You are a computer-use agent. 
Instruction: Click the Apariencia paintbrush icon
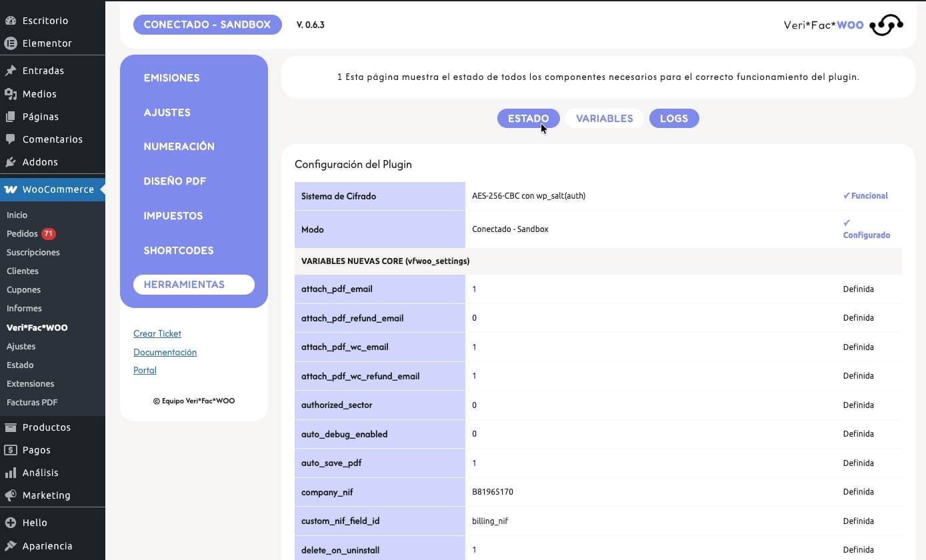click(x=11, y=546)
